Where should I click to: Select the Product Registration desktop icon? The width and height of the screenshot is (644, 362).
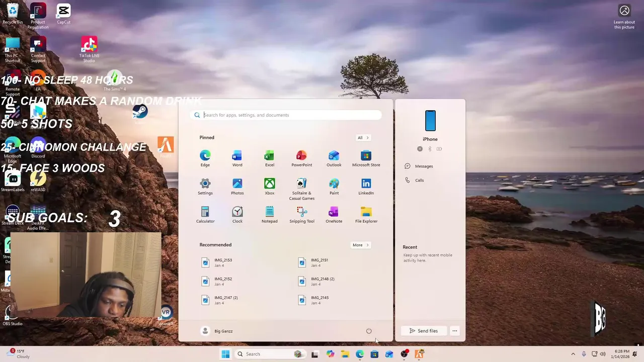pyautogui.click(x=38, y=17)
